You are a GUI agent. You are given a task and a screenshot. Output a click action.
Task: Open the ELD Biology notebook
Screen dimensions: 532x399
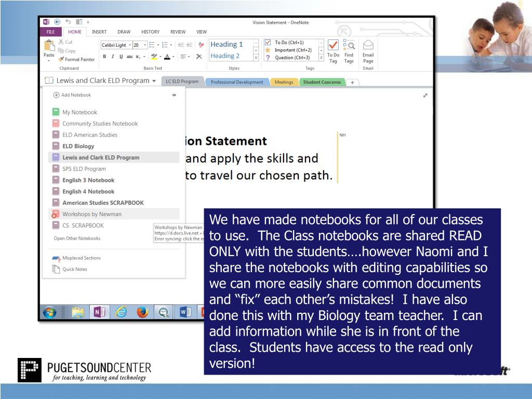(x=114, y=146)
